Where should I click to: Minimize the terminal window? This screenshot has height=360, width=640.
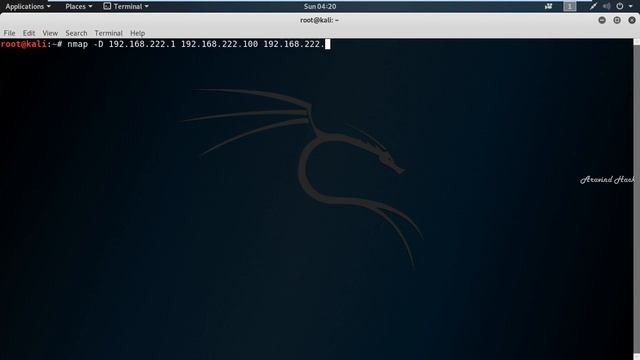tap(602, 20)
